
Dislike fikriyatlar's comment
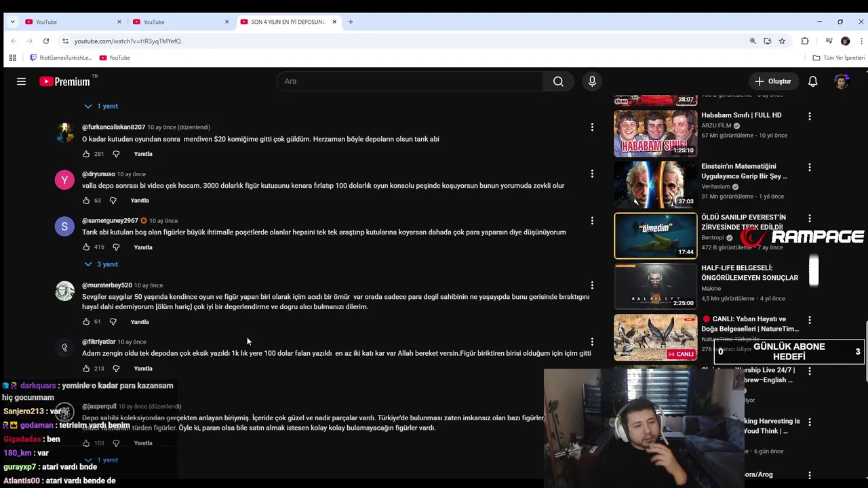[x=116, y=369]
